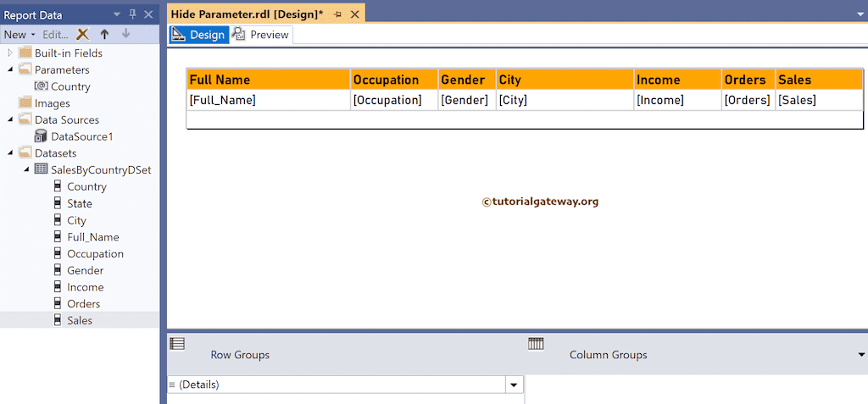Select the Images folder

[52, 103]
